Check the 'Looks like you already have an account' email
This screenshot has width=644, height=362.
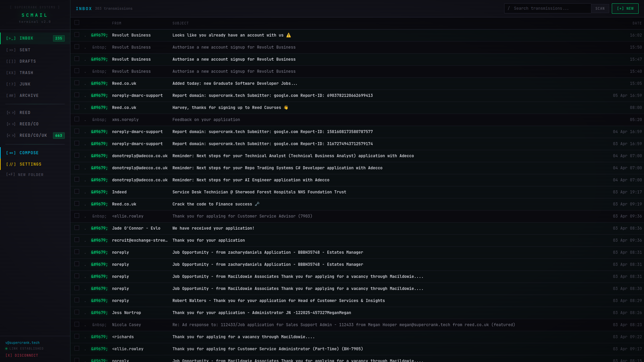[77, 35]
